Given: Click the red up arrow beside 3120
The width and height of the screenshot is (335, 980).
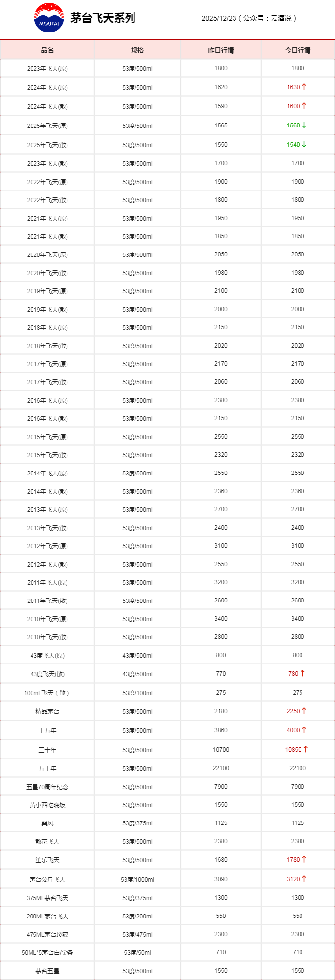Looking at the screenshot, I should pos(304,879).
